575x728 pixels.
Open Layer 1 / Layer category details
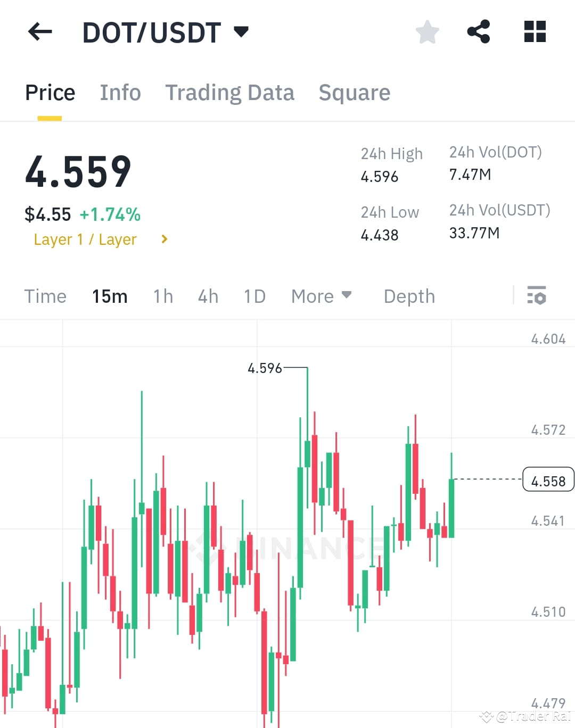pyautogui.click(x=99, y=239)
